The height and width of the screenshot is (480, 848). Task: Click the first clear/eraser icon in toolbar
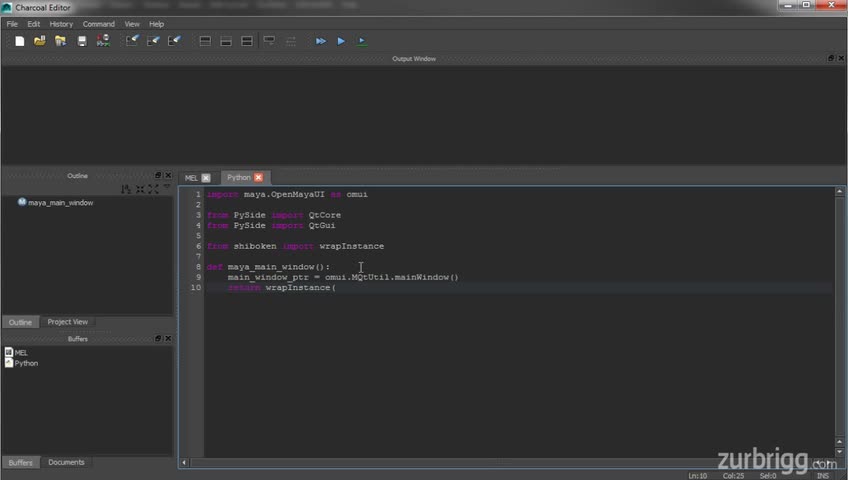(132, 41)
